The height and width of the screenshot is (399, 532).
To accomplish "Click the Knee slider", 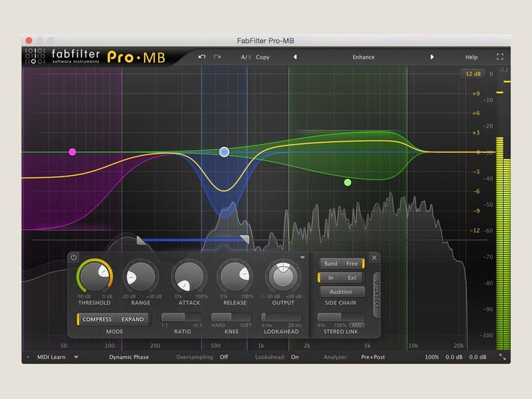I will pyautogui.click(x=231, y=317).
